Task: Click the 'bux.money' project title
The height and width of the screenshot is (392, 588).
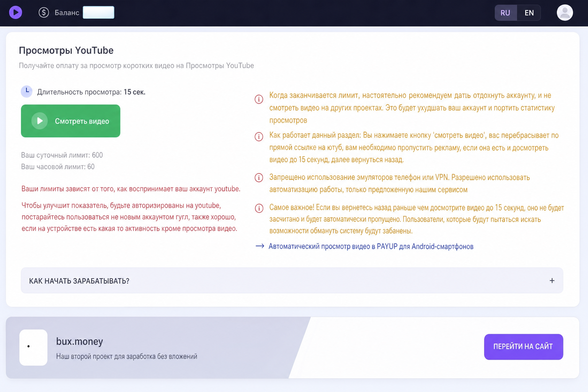Action: pos(80,341)
